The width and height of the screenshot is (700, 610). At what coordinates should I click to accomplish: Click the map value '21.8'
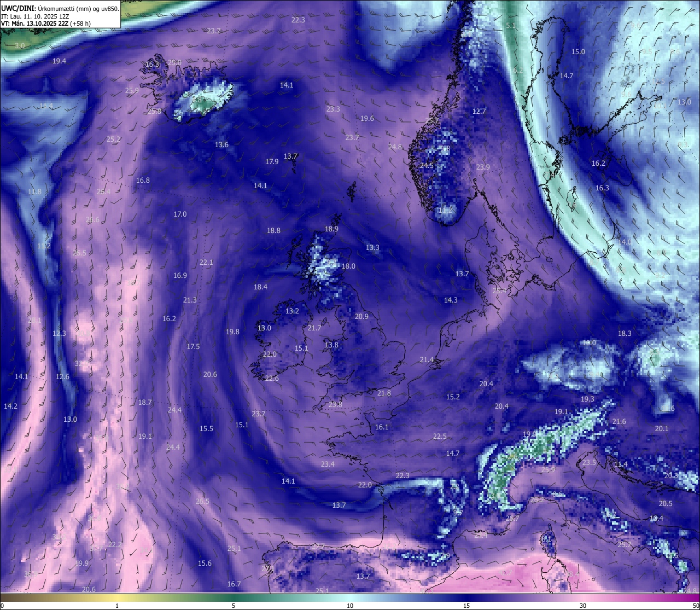384,393
